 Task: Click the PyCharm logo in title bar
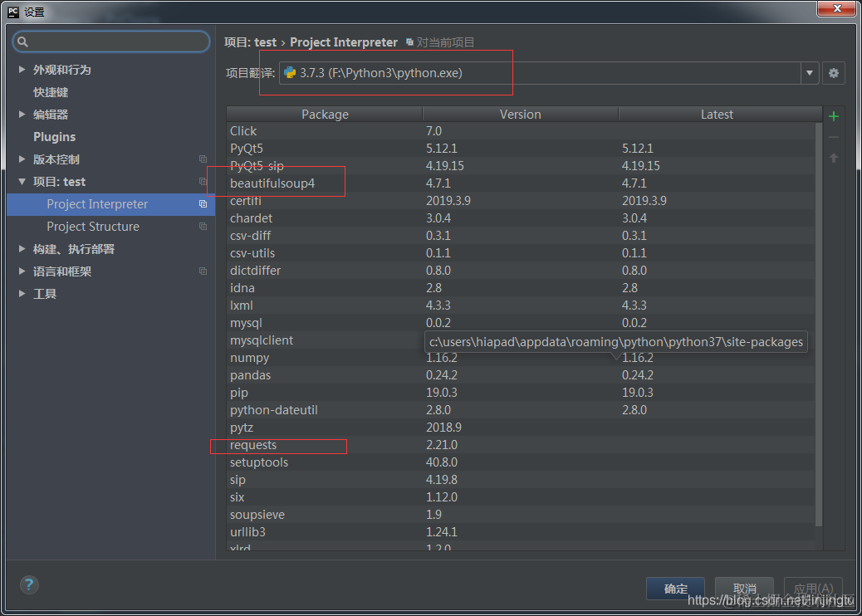coord(13,12)
